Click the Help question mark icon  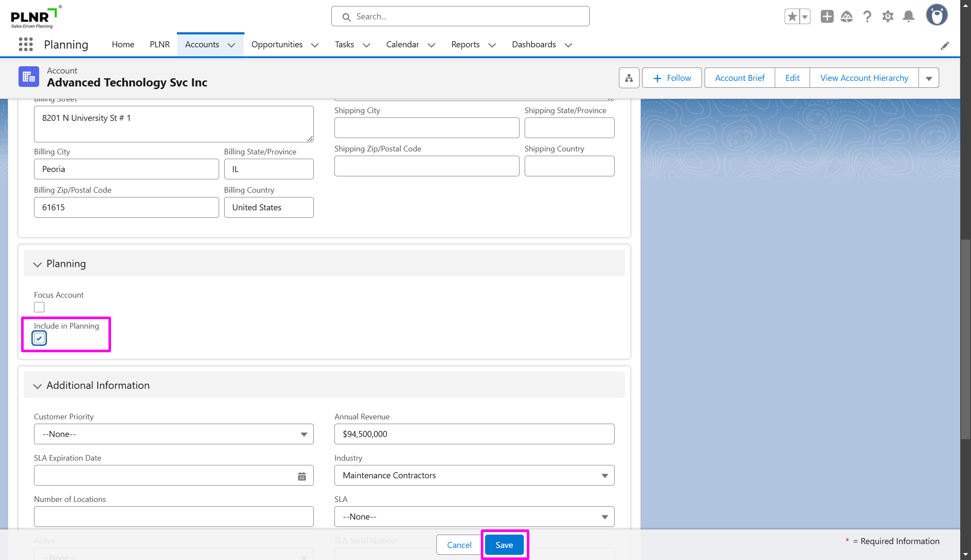pyautogui.click(x=867, y=17)
